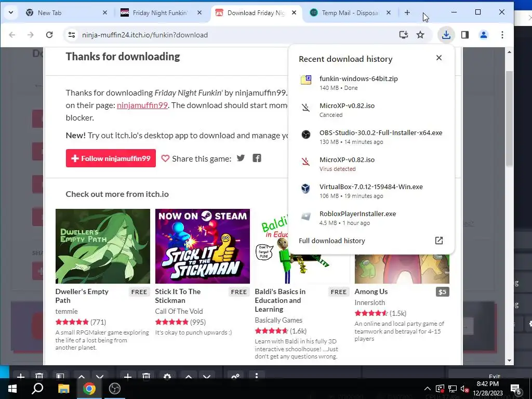Select the canceled MicroXP-v0.82.iso entry

371,110
